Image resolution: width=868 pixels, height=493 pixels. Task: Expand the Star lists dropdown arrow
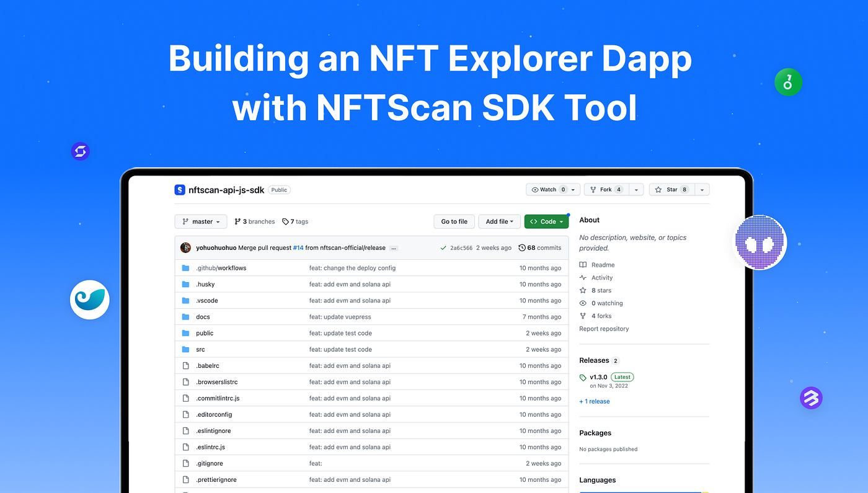coord(702,190)
